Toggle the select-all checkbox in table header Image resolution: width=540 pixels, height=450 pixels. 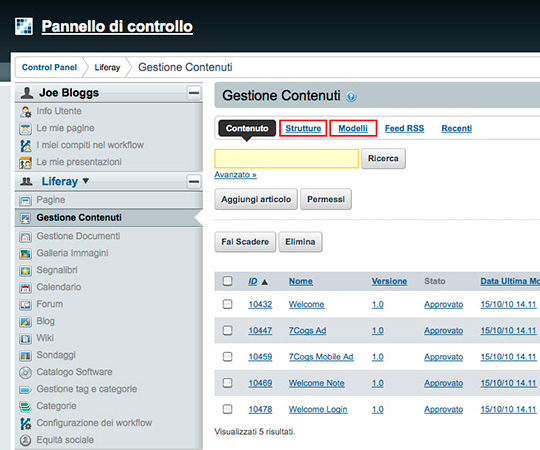(227, 281)
